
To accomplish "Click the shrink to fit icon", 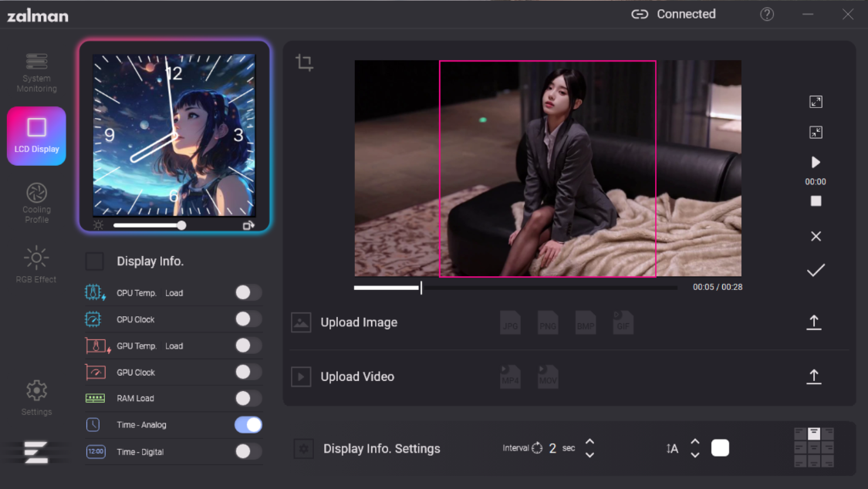I will coord(816,132).
